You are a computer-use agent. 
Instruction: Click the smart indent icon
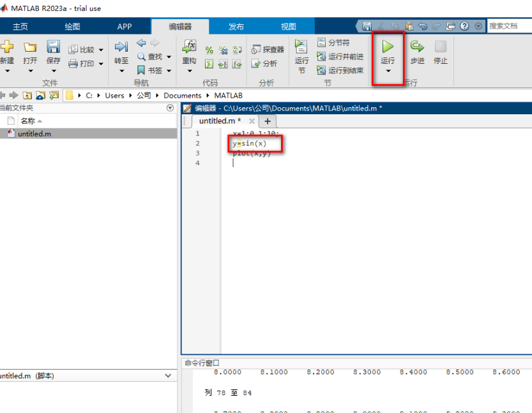pos(209,64)
